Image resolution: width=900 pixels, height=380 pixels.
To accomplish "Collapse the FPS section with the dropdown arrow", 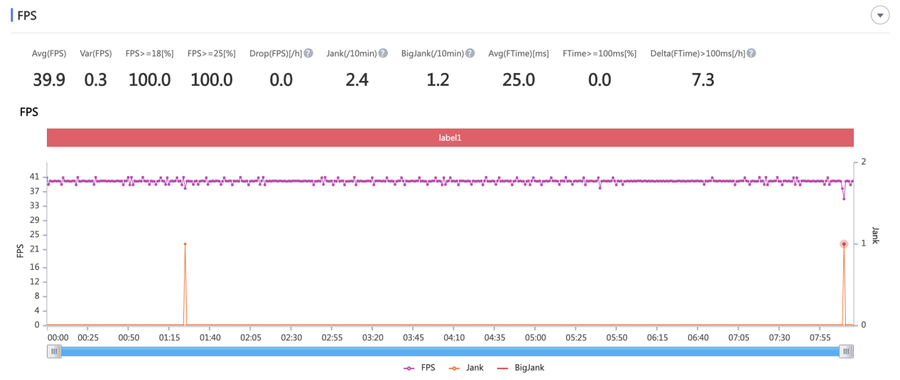I will [880, 15].
